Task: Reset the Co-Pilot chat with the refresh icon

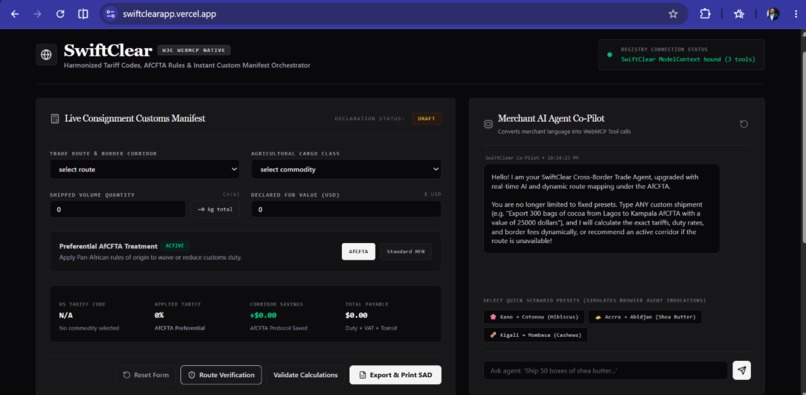Action: coord(743,124)
